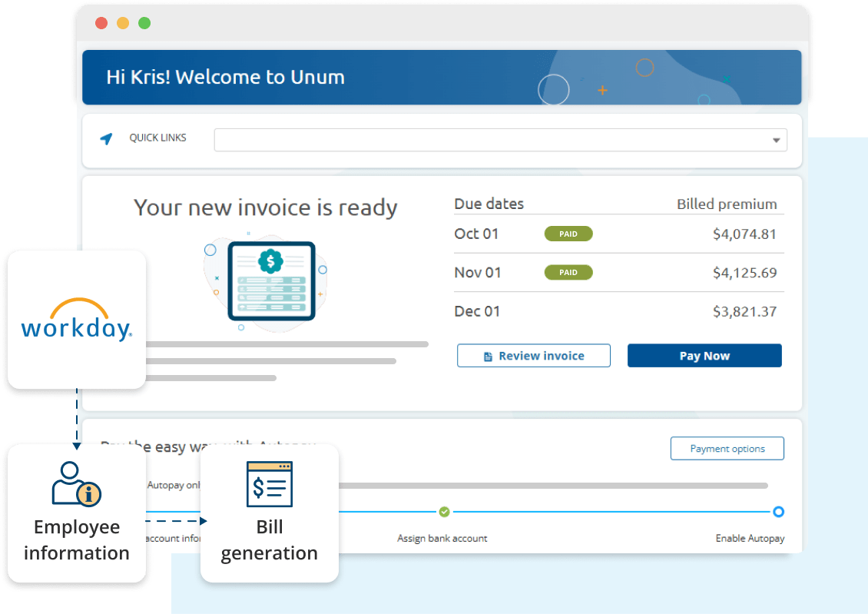Screen dimensions: 868x614
Task: Open the Review invoice button
Action: pos(533,356)
